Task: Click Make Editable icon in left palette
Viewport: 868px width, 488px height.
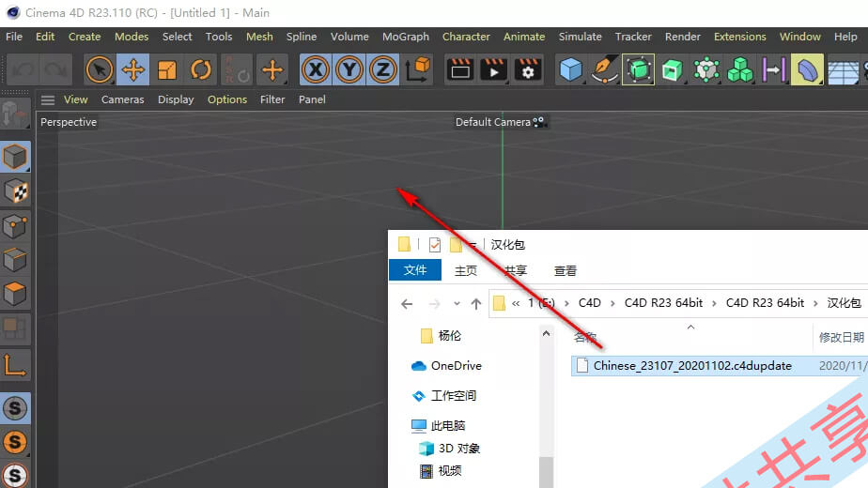Action: [x=15, y=114]
